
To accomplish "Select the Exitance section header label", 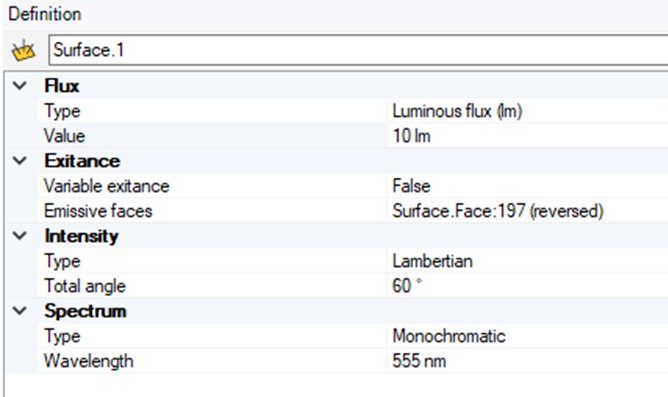I will point(82,161).
